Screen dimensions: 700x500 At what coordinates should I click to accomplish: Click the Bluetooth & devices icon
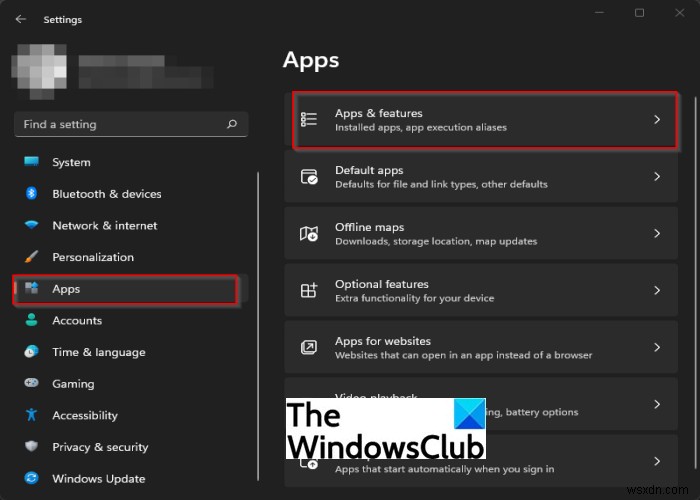31,194
